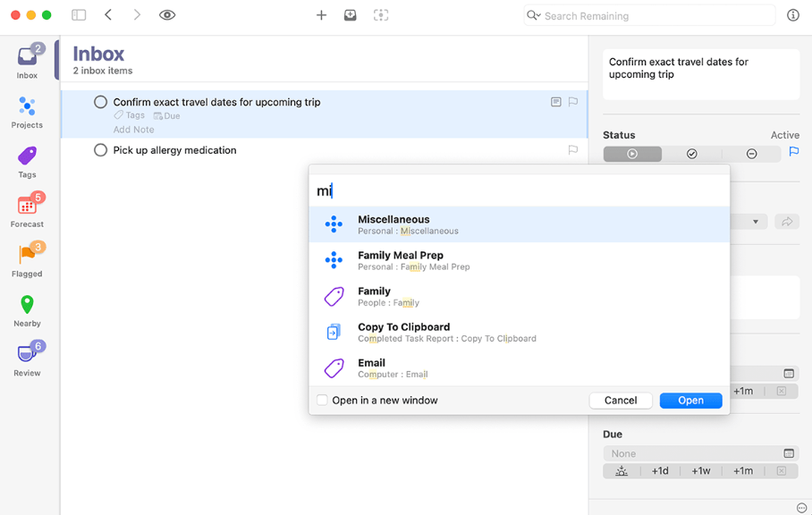Viewport: 812px width, 515px height.
Task: Click the toolbar eye View options icon
Action: click(167, 15)
